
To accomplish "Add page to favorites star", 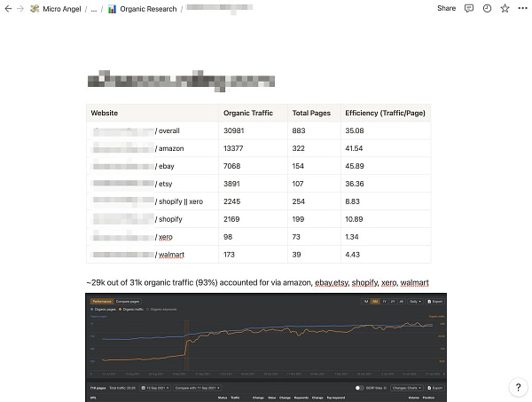I will [x=505, y=9].
